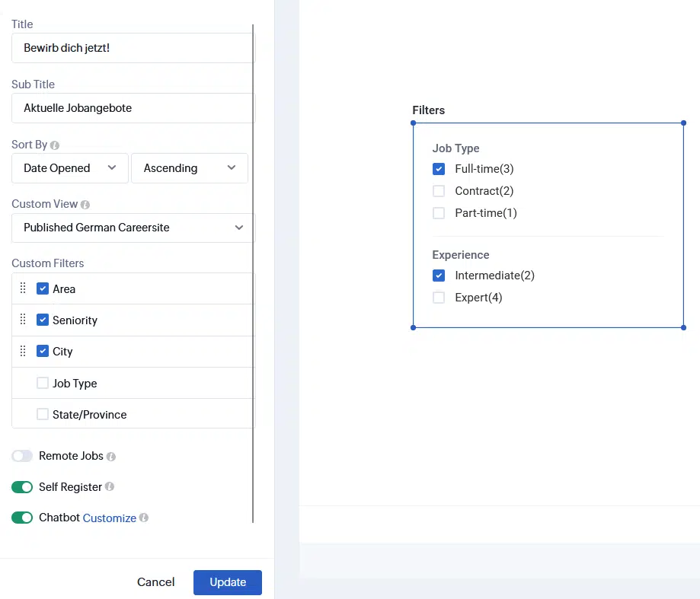This screenshot has height=599, width=700.
Task: Click the drag handle beside City
Action: (23, 351)
